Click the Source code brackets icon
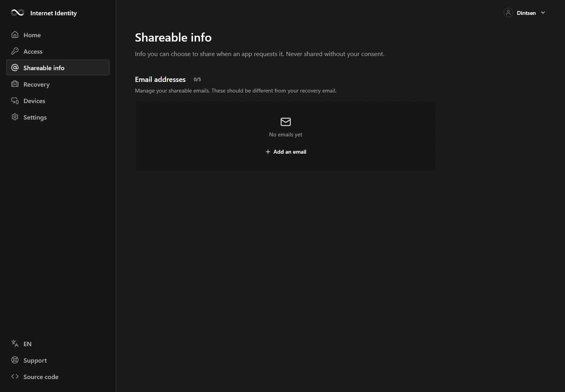This screenshot has width=565, height=392. click(15, 377)
